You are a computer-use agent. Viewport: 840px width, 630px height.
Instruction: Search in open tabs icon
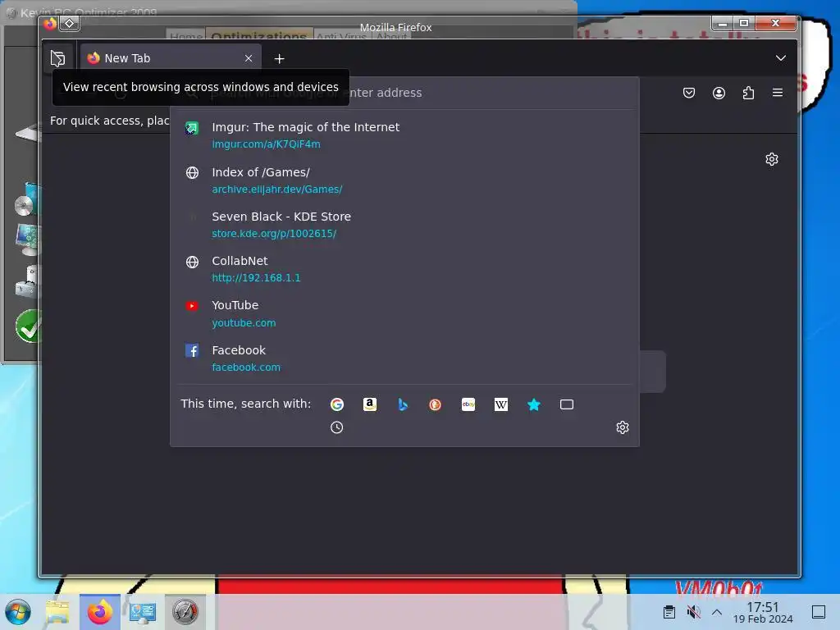[567, 404]
